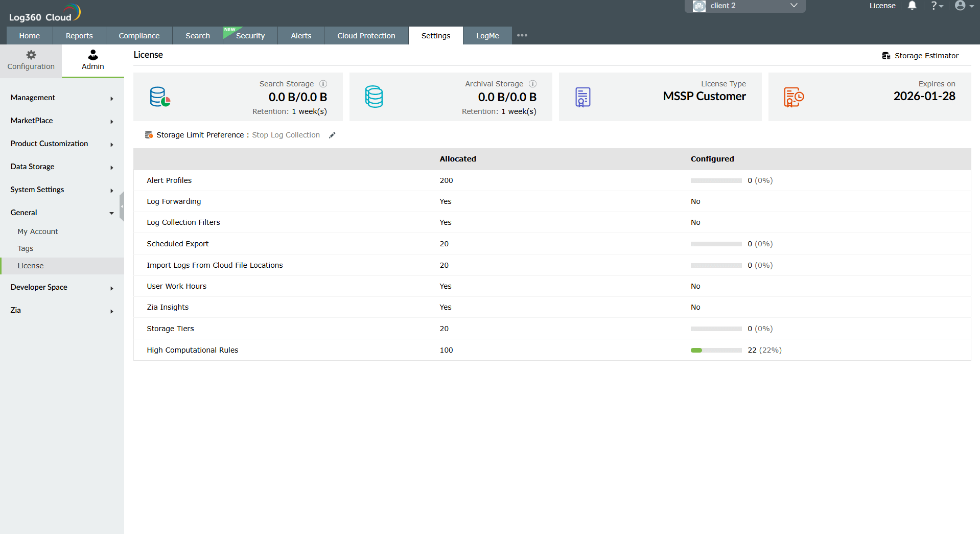Select the Admin person icon tab
Viewport: 980px width, 534px height.
tap(92, 60)
